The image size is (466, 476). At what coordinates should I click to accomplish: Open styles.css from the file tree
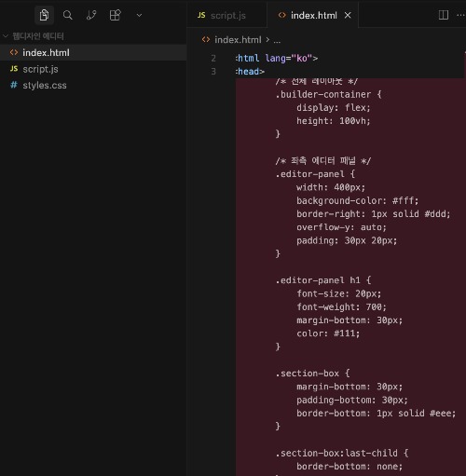[x=93, y=85]
